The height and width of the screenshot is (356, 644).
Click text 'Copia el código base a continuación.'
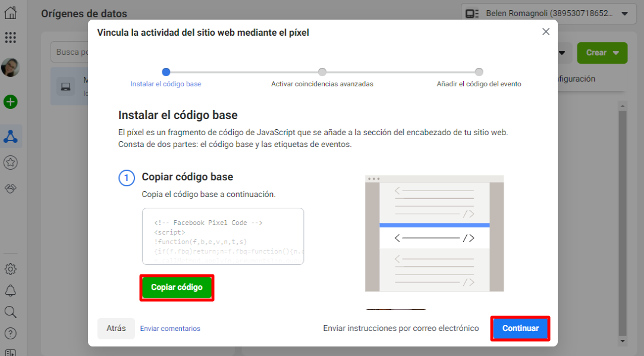[x=209, y=194]
